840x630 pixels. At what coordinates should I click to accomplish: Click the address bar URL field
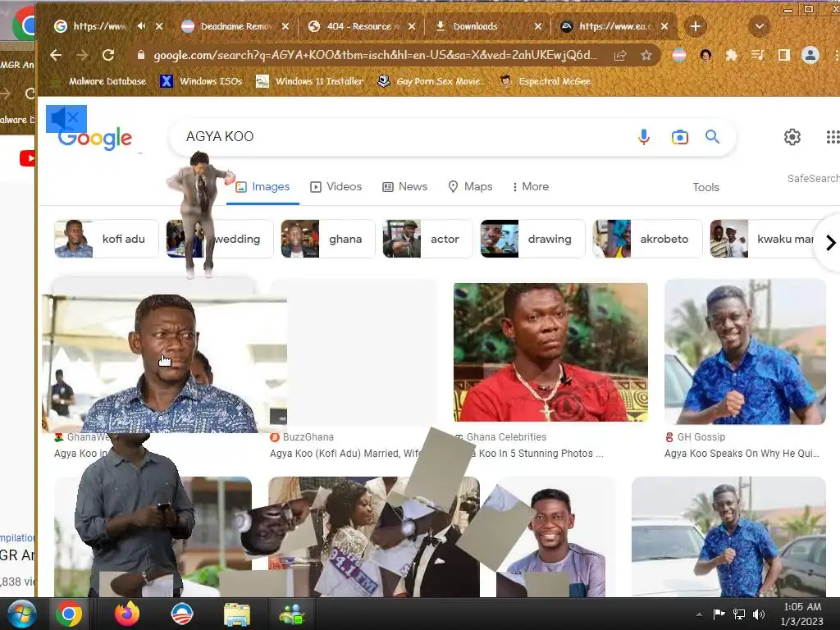(375, 55)
